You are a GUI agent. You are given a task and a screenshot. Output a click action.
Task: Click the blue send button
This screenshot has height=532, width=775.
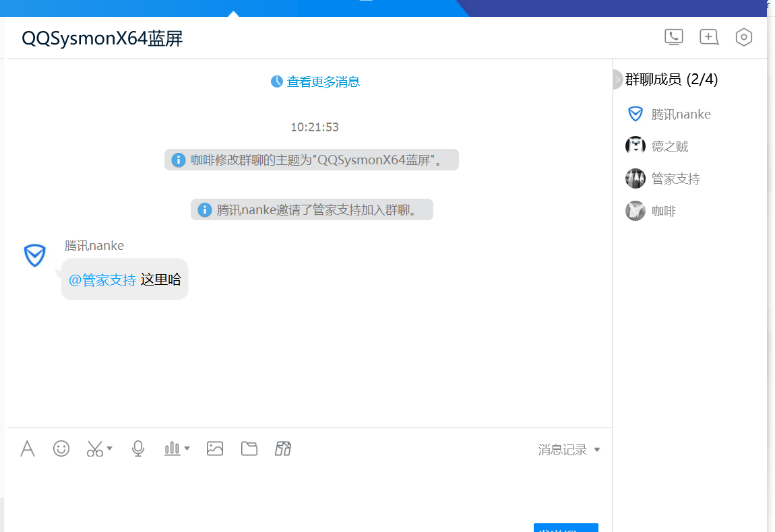pos(566,527)
